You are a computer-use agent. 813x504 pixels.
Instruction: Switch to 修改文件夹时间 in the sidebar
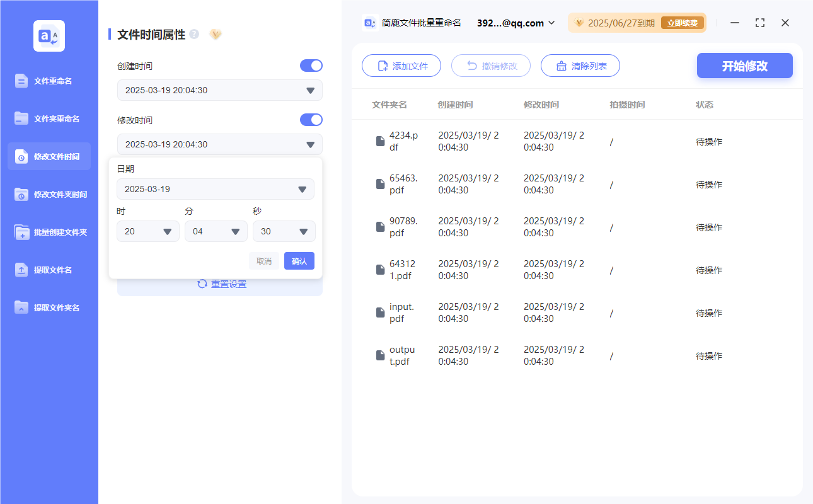49,194
